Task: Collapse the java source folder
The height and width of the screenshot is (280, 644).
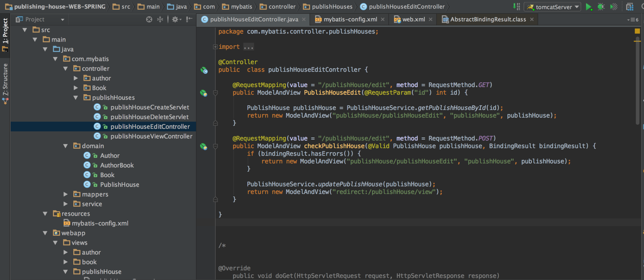Action: tap(45, 49)
